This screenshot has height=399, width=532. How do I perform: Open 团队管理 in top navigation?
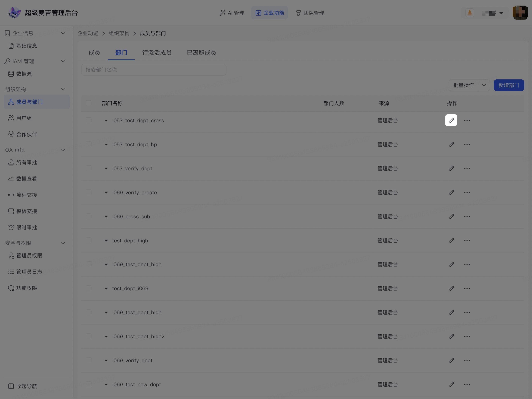coord(310,13)
